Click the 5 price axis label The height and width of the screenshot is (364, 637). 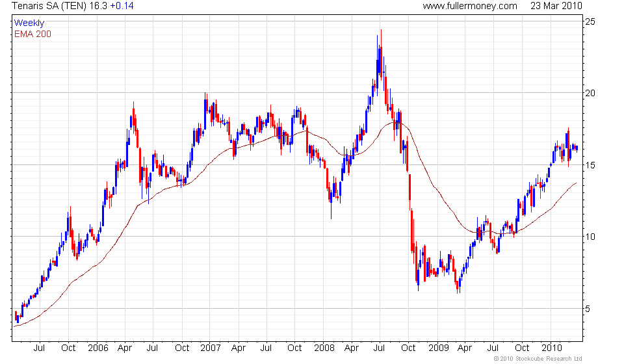(588, 309)
